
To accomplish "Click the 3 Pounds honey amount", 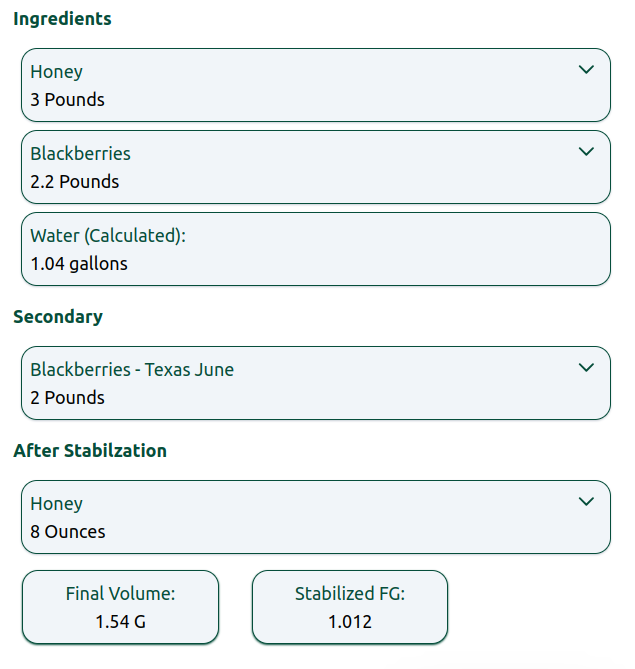I will coord(67,100).
